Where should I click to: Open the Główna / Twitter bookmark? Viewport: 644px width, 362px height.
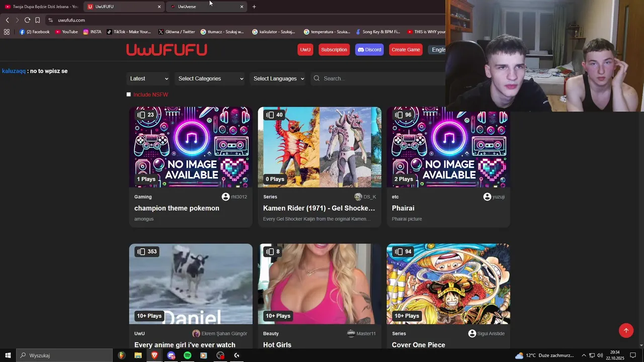tap(177, 32)
